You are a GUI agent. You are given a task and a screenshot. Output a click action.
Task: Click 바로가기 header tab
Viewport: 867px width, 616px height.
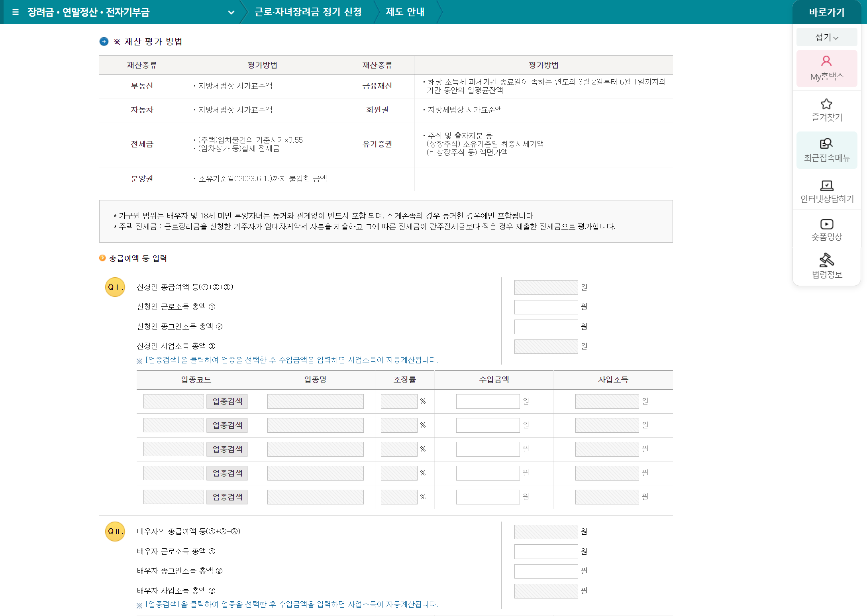pos(826,12)
